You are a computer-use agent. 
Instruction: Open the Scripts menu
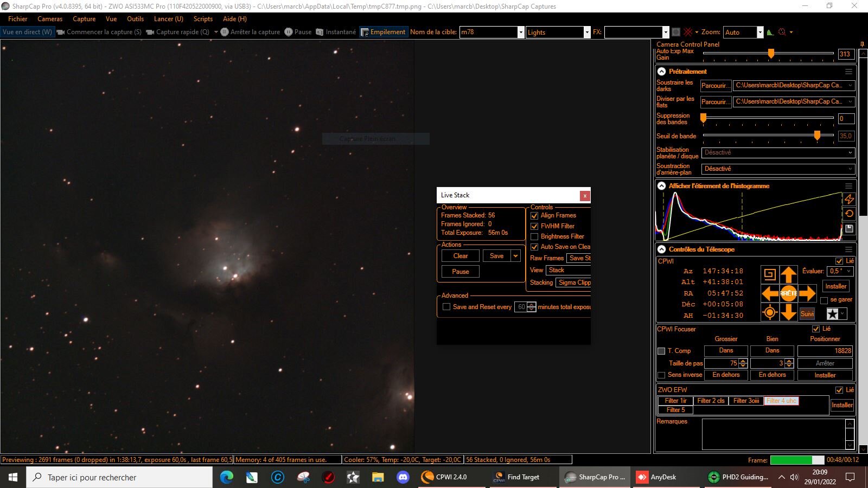point(203,19)
